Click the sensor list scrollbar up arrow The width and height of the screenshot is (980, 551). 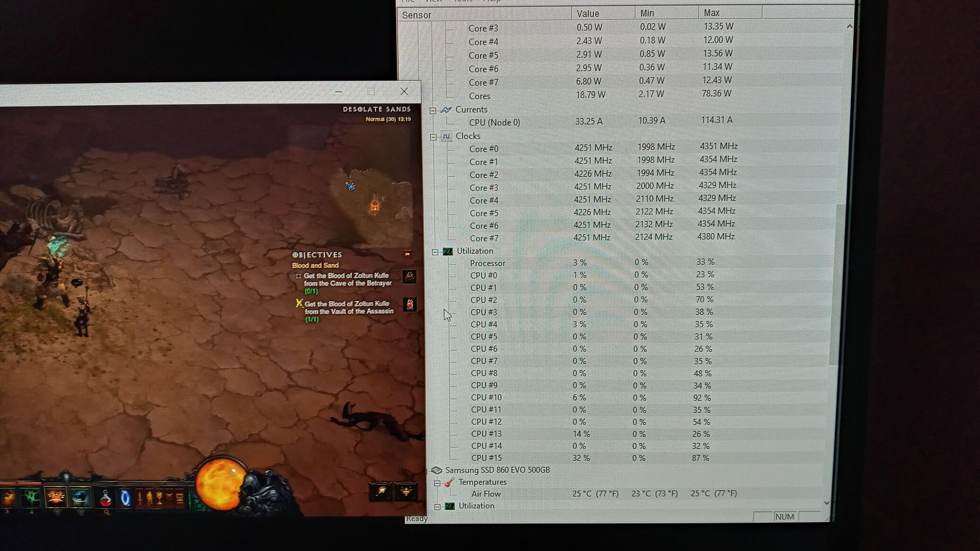coord(849,26)
